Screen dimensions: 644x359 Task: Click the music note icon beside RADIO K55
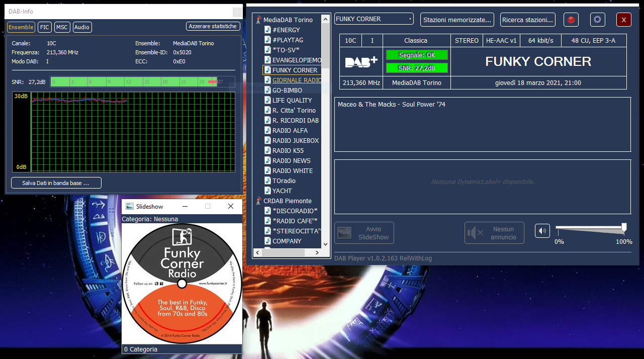(267, 150)
